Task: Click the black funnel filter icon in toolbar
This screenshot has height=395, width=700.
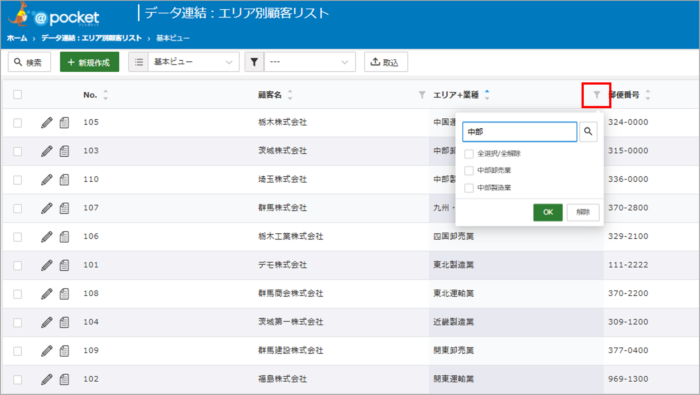Action: (x=254, y=62)
